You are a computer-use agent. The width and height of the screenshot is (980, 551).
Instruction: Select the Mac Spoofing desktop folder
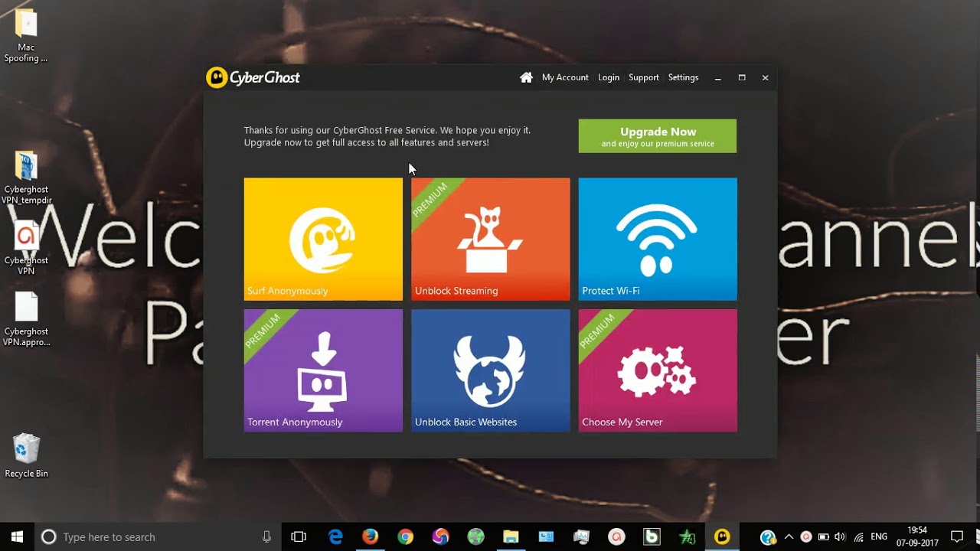pyautogui.click(x=26, y=36)
